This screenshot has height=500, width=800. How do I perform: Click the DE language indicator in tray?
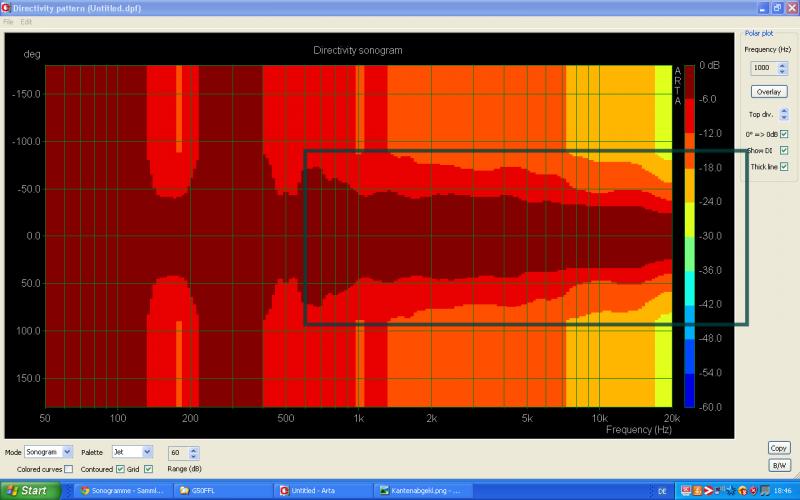coord(662,491)
